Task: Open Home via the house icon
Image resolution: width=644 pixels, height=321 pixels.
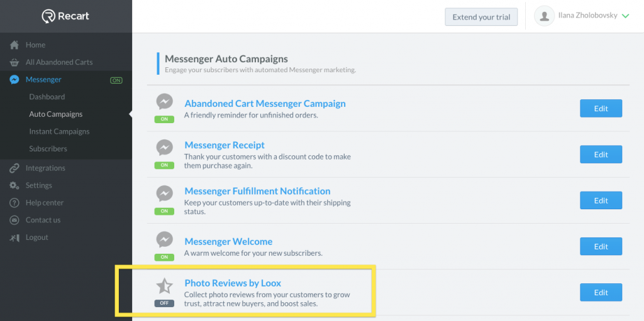Action: (14, 45)
